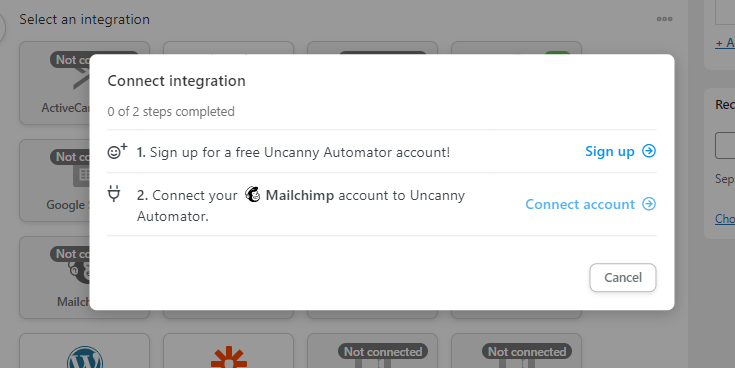
Task: Select the Google integration tile
Action: pyautogui.click(x=54, y=180)
